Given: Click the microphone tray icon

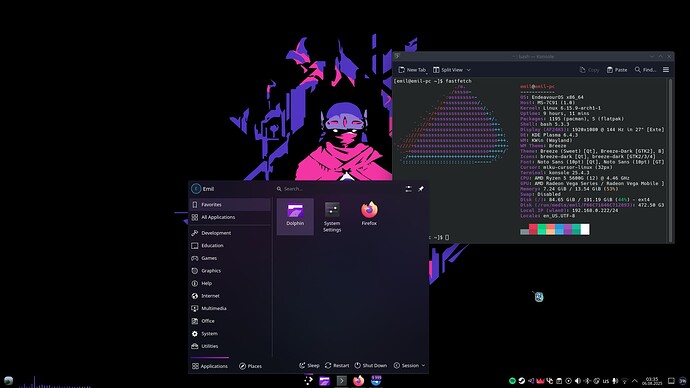Looking at the screenshot, I should (615, 381).
